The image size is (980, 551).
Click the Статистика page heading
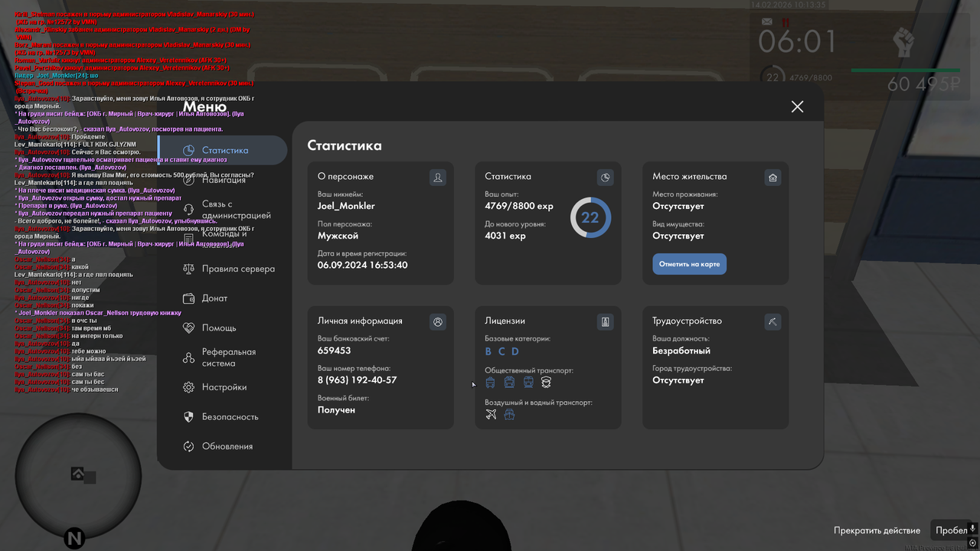345,145
